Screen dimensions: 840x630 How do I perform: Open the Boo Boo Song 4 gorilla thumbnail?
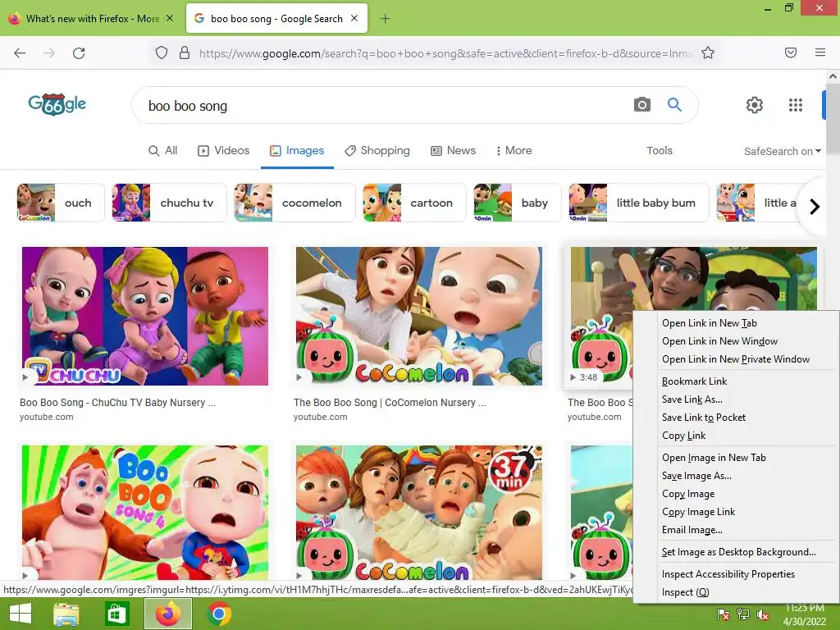point(145,513)
